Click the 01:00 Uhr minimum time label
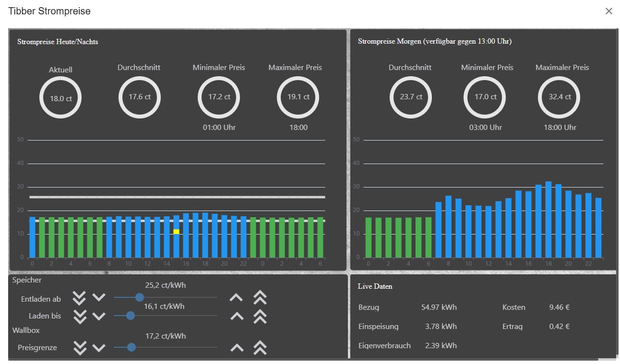 pos(219,128)
